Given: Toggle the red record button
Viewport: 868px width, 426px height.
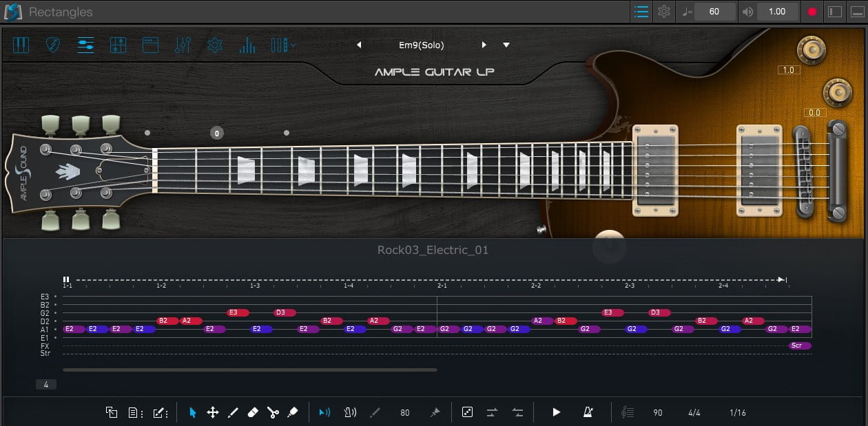Looking at the screenshot, I should [812, 12].
